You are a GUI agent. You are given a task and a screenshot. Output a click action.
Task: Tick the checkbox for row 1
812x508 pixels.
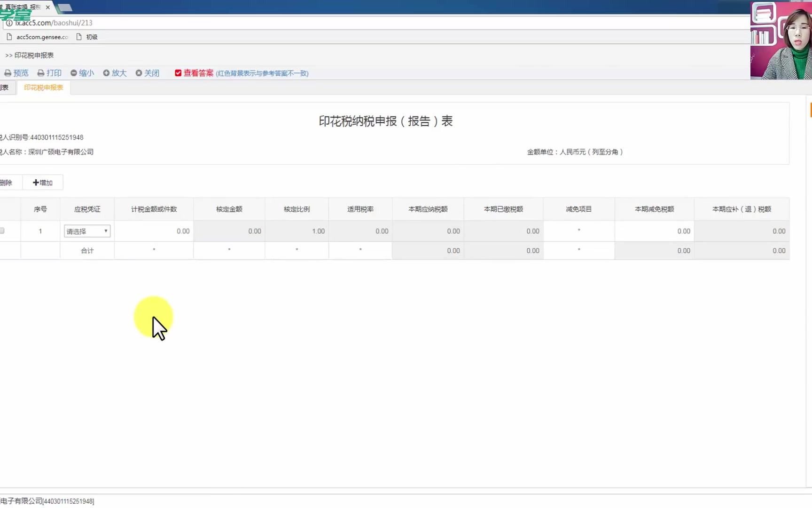click(x=2, y=231)
